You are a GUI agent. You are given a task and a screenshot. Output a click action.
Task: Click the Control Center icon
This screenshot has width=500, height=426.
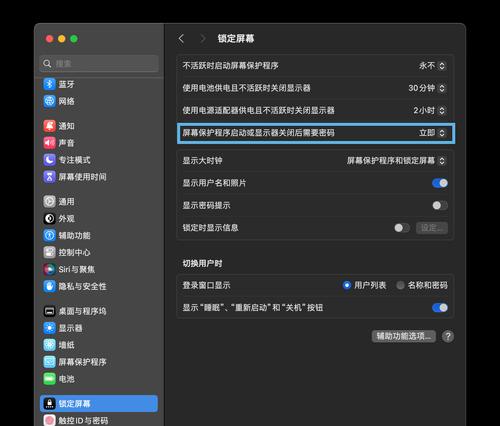[x=49, y=252]
